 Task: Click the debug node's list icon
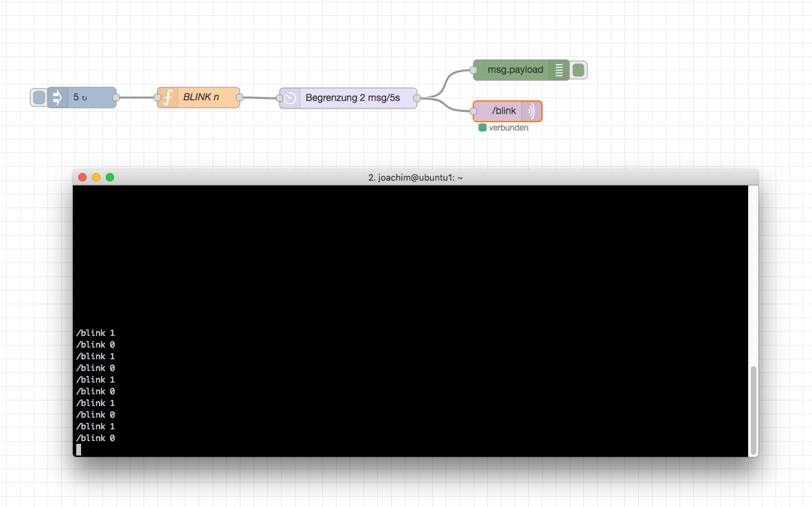coord(559,70)
